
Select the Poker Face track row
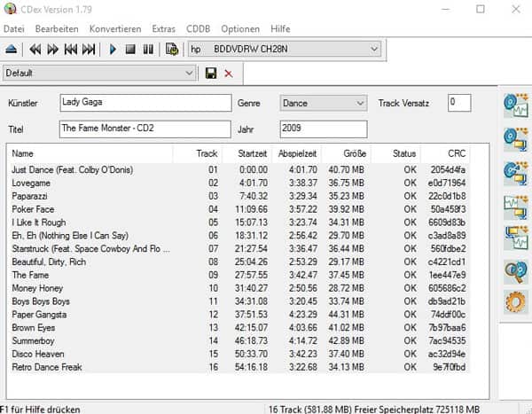click(239, 209)
